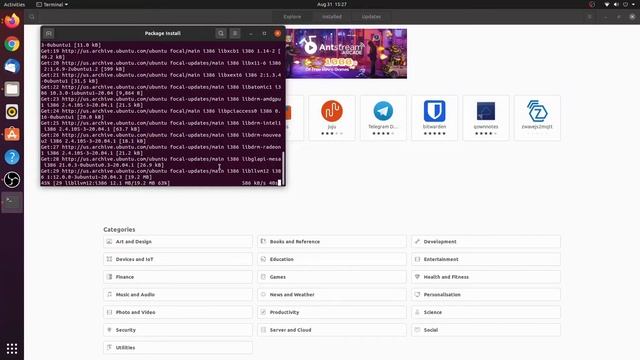
Task: Click the Package Install title bar
Action: pos(162,33)
